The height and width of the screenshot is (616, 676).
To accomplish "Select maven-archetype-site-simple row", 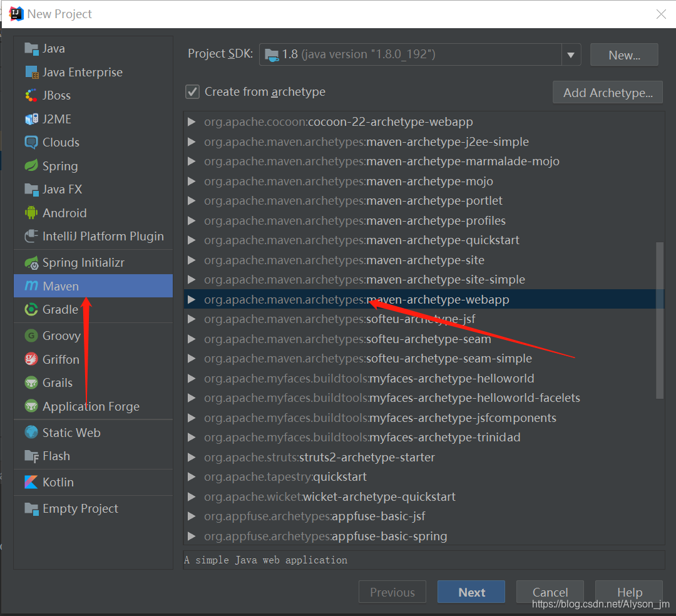I will 424,280.
